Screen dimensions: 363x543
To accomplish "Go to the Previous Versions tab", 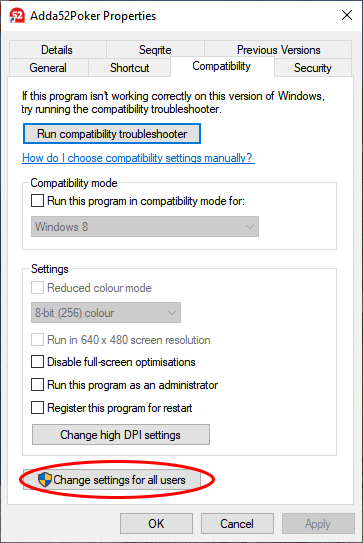I will pyautogui.click(x=278, y=50).
